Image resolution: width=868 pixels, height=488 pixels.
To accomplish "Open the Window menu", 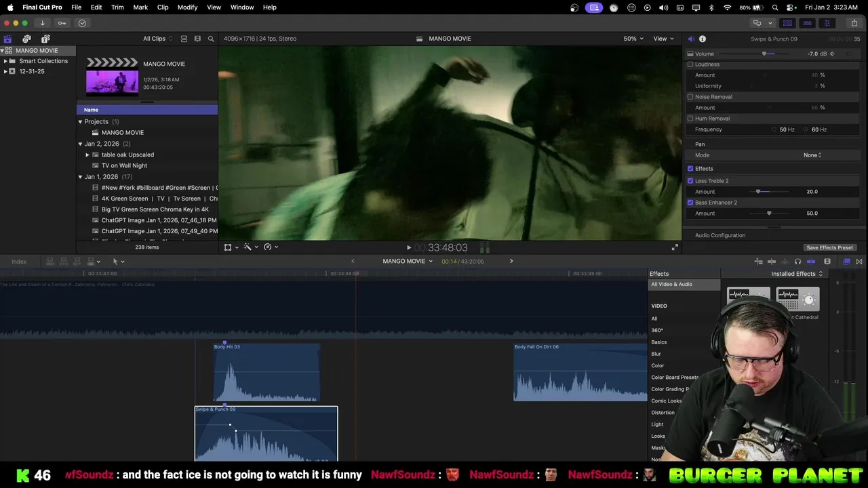I will [x=242, y=7].
